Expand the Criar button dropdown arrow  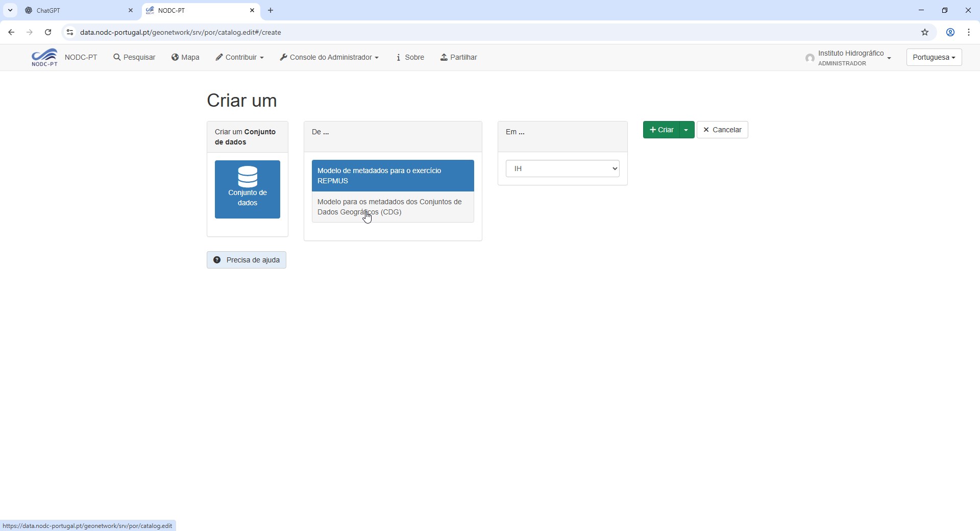coord(687,130)
